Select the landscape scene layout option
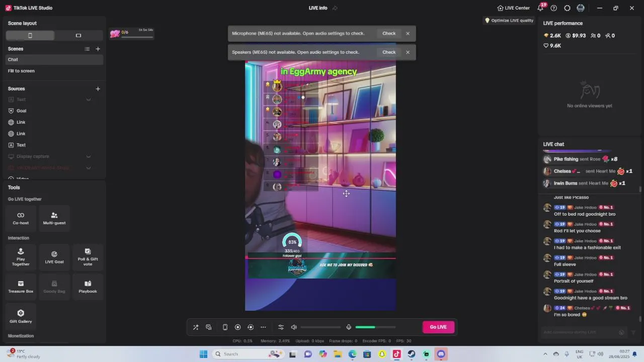Viewport: 644px width, 362px height. pyautogui.click(x=78, y=36)
